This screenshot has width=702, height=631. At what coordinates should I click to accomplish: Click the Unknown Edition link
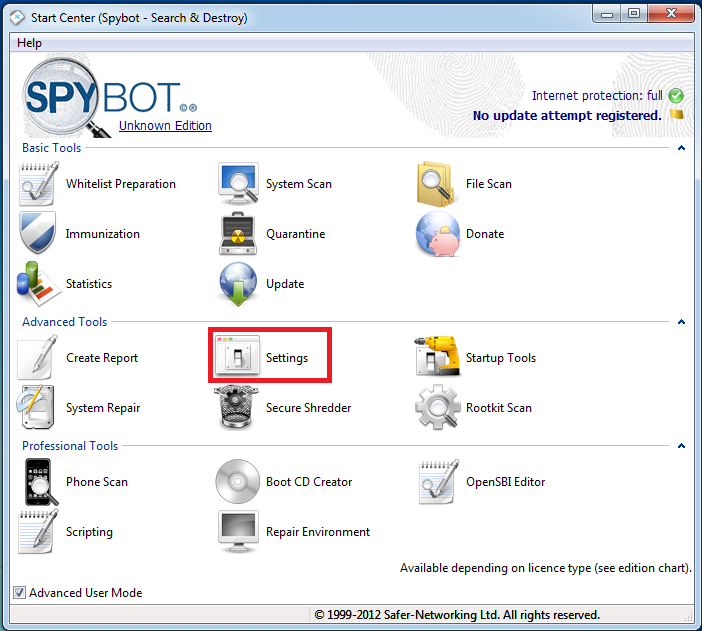pos(165,126)
